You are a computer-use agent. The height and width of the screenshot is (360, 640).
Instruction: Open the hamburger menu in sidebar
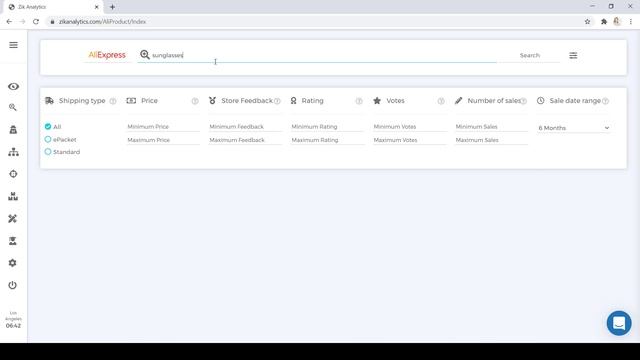[x=13, y=45]
